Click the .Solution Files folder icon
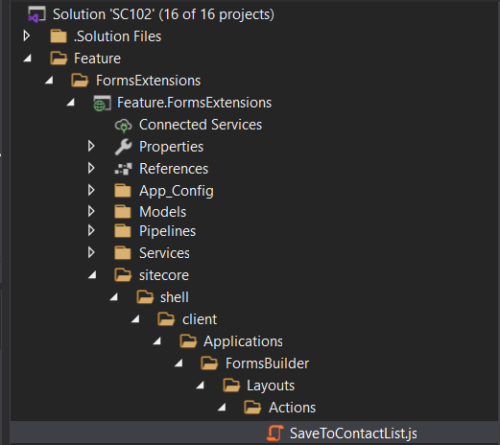Viewport: 500px width, 445px height. tap(59, 36)
